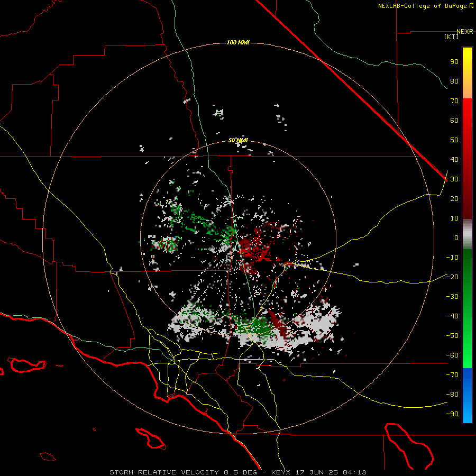Click the 60 value on velocity scale
This screenshot has width=476, height=476.
(454, 121)
